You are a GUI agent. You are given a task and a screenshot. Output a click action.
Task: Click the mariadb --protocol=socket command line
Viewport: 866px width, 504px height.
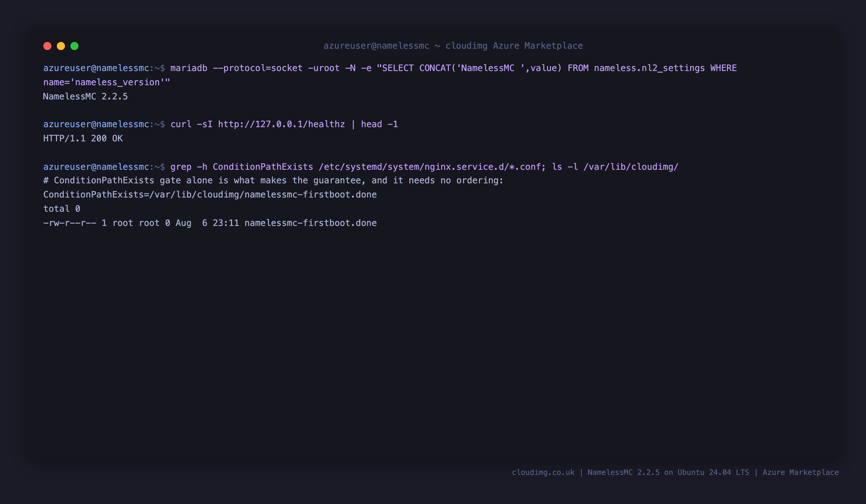453,68
